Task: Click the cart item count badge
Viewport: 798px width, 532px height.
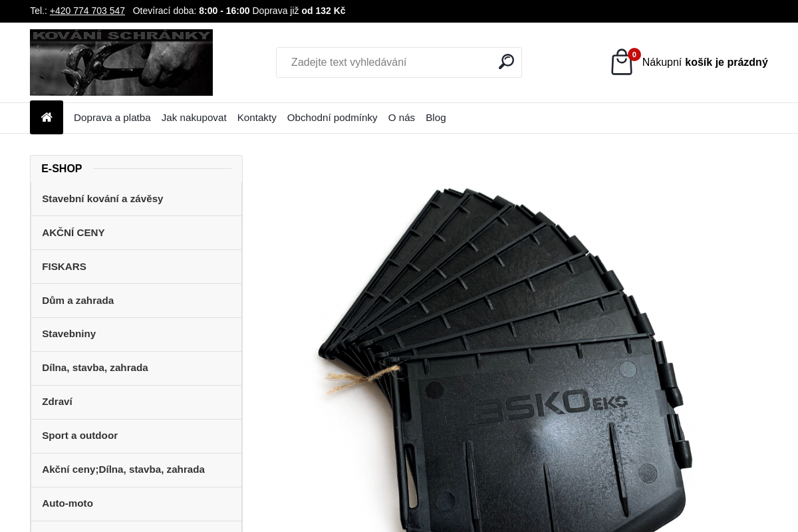Action: (634, 55)
